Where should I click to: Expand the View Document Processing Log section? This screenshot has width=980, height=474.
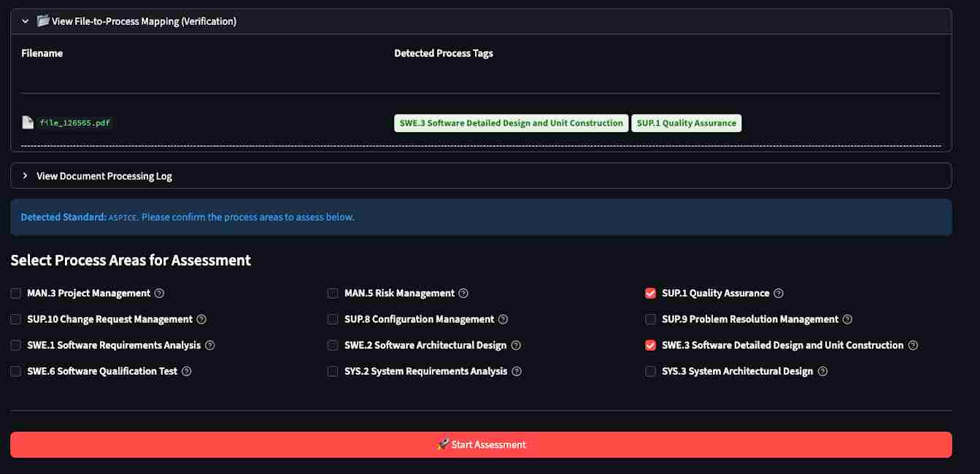(x=26, y=176)
